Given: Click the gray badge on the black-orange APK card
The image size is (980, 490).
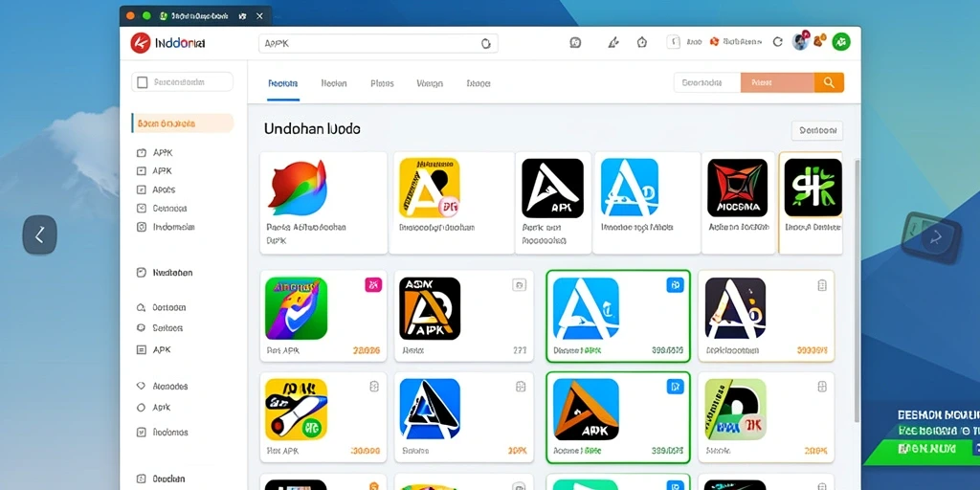Looking at the screenshot, I should point(520,285).
